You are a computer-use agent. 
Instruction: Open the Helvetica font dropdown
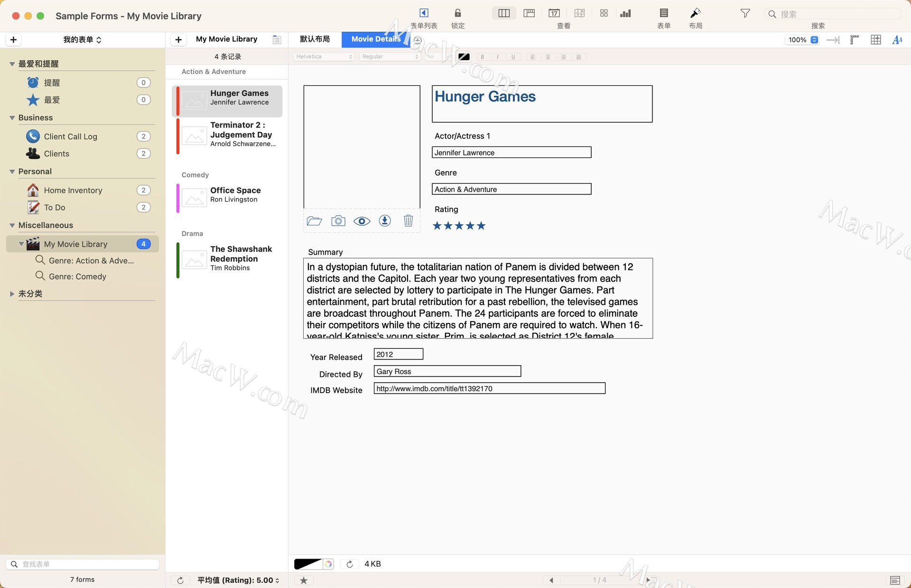[324, 56]
